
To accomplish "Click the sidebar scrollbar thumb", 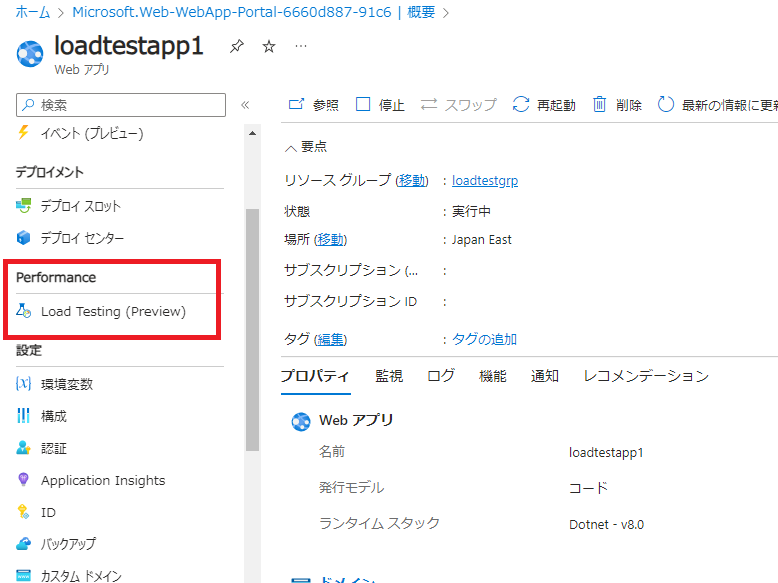I will pos(253,330).
